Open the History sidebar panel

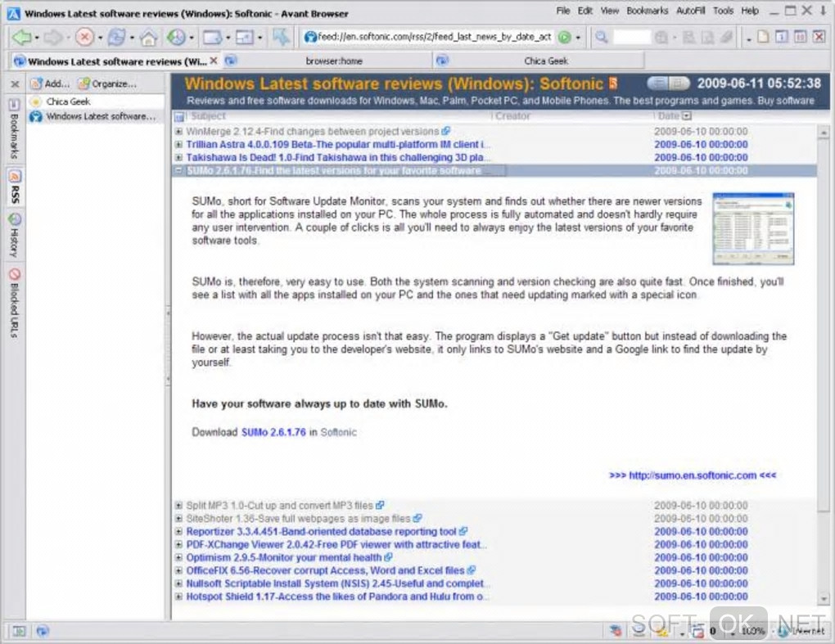(x=15, y=235)
